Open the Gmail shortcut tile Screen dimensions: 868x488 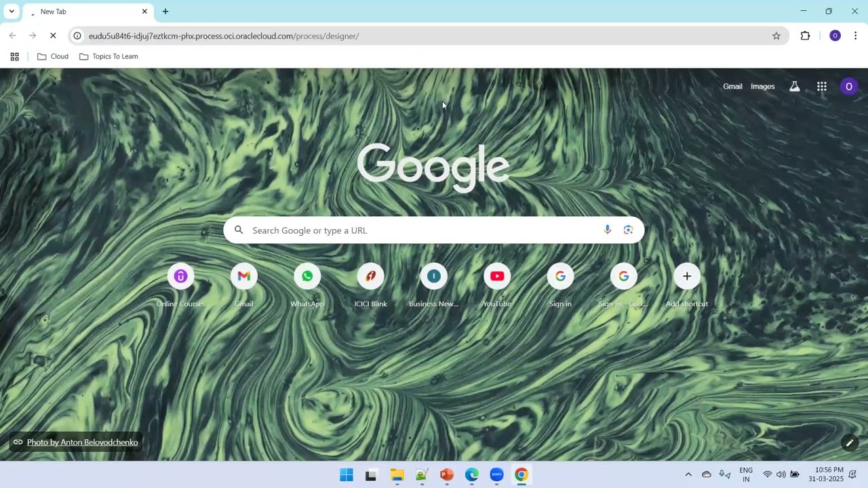[x=244, y=286]
